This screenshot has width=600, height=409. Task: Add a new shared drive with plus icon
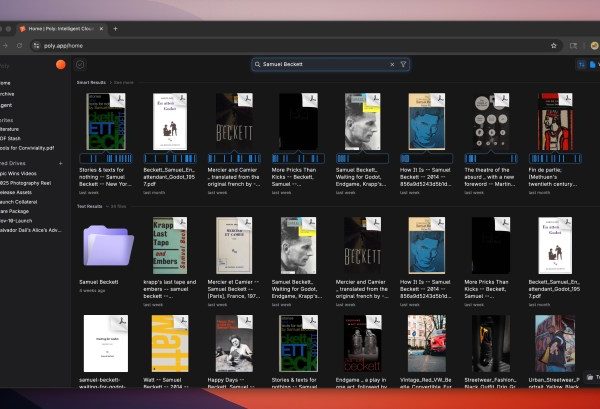60,162
